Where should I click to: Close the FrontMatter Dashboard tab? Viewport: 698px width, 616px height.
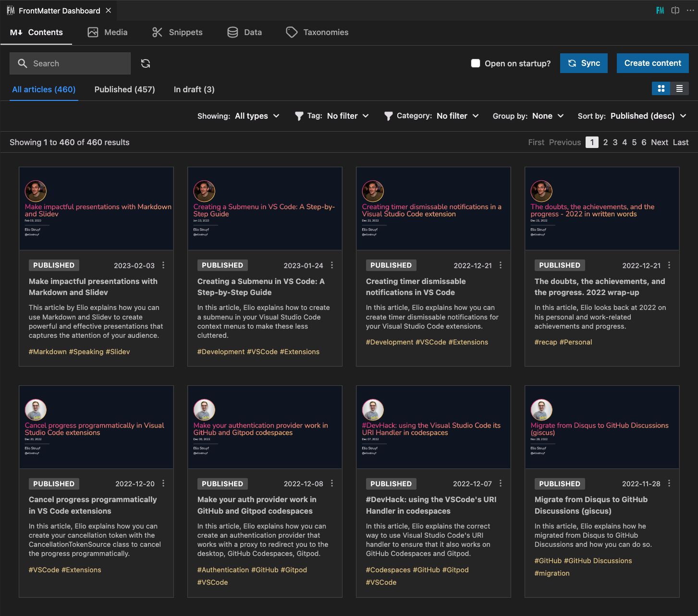[x=109, y=11]
